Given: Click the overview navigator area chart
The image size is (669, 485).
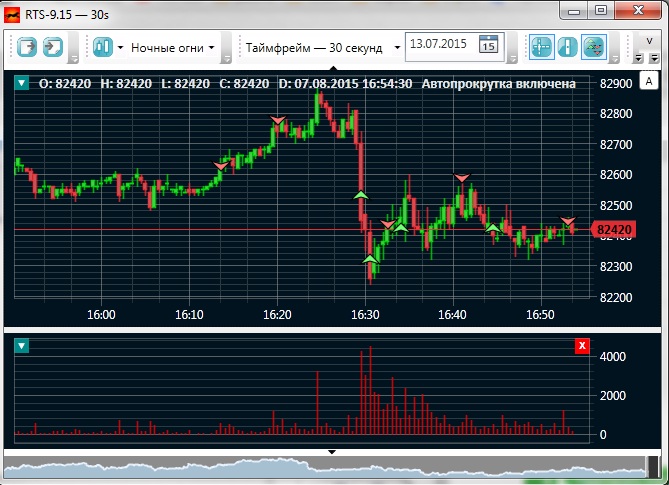Looking at the screenshot, I should click(326, 467).
